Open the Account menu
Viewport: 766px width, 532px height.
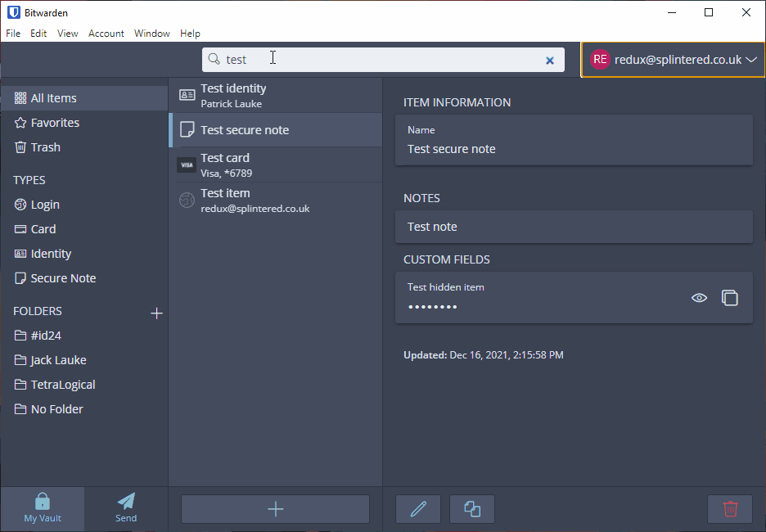106,34
